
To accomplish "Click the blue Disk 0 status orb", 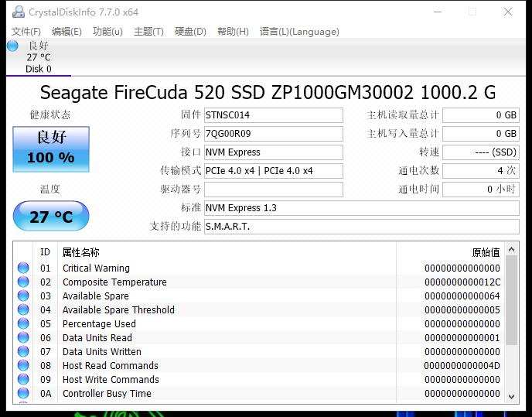I will [x=12, y=46].
